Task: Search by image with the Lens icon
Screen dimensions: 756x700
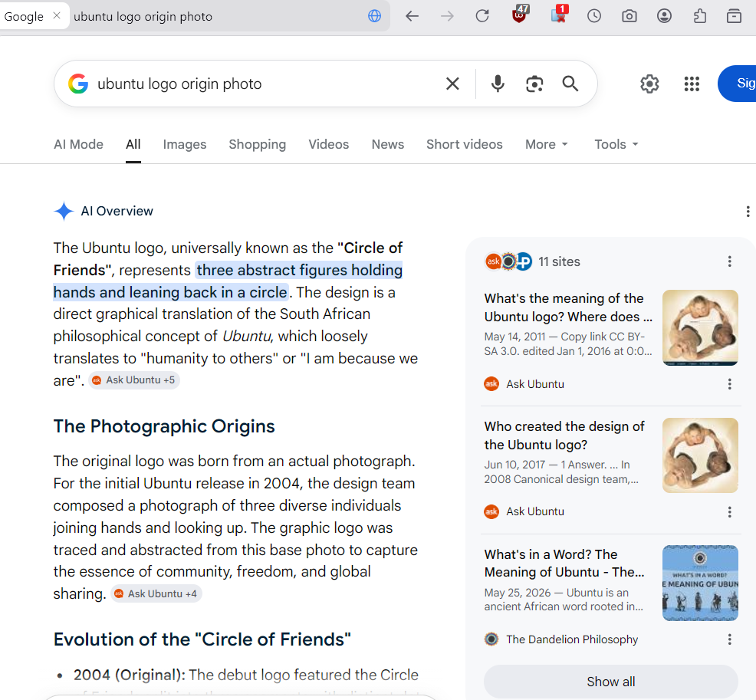Action: (x=534, y=84)
